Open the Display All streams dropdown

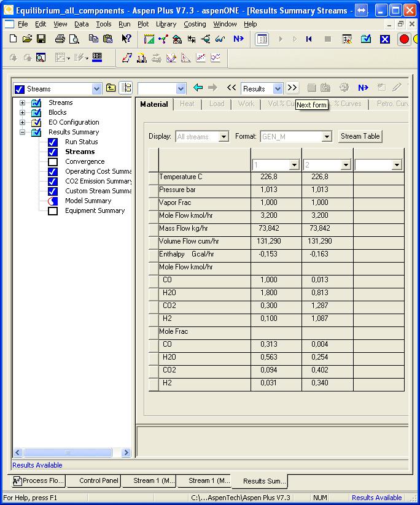pyautogui.click(x=224, y=137)
